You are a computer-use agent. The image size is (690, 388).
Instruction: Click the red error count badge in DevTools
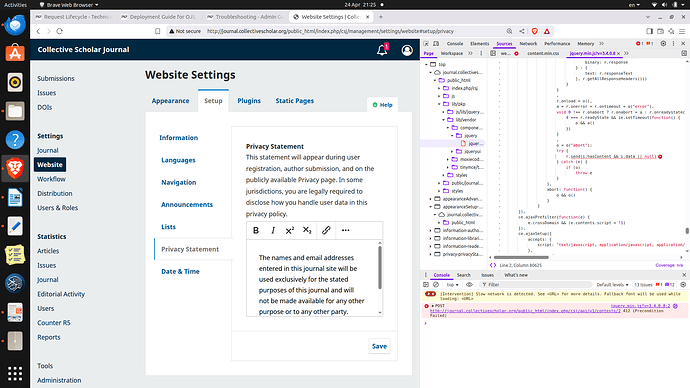tap(639, 44)
